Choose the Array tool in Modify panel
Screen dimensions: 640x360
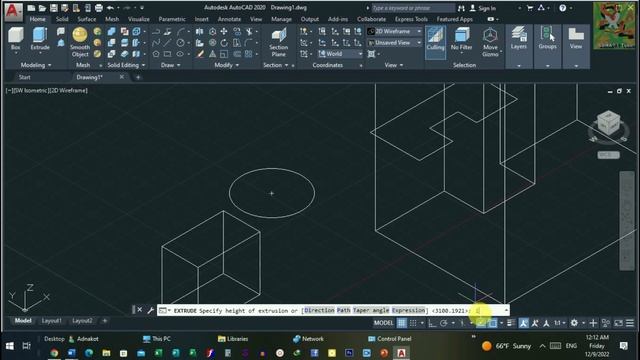tap(249, 54)
